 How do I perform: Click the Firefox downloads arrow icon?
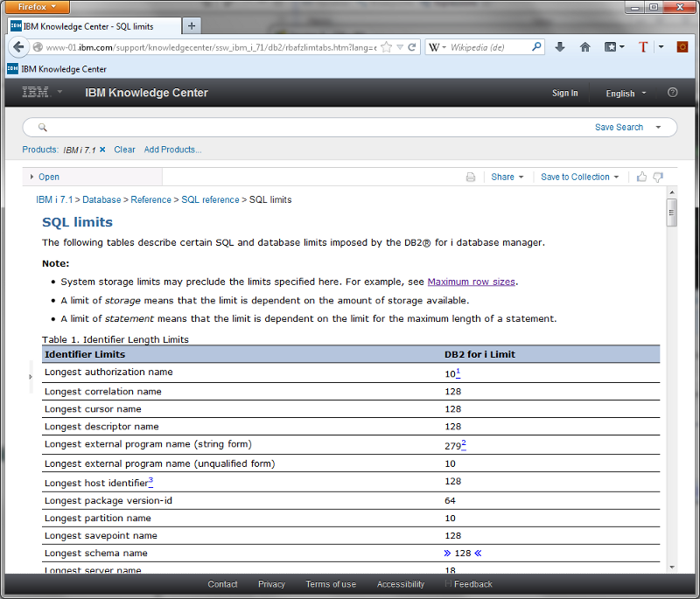[560, 47]
